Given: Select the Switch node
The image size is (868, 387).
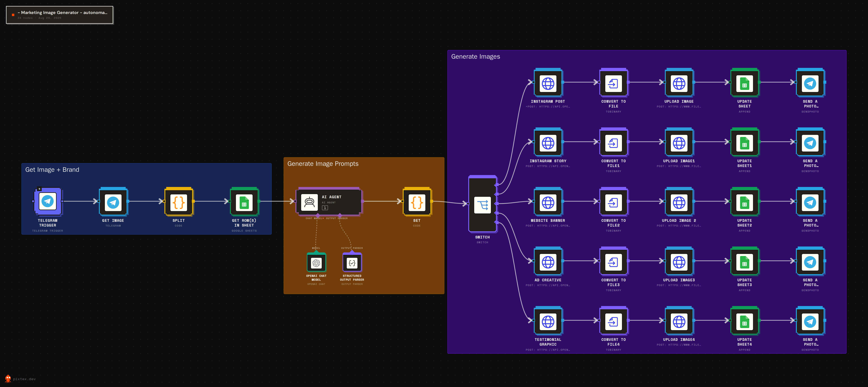Looking at the screenshot, I should tap(482, 204).
